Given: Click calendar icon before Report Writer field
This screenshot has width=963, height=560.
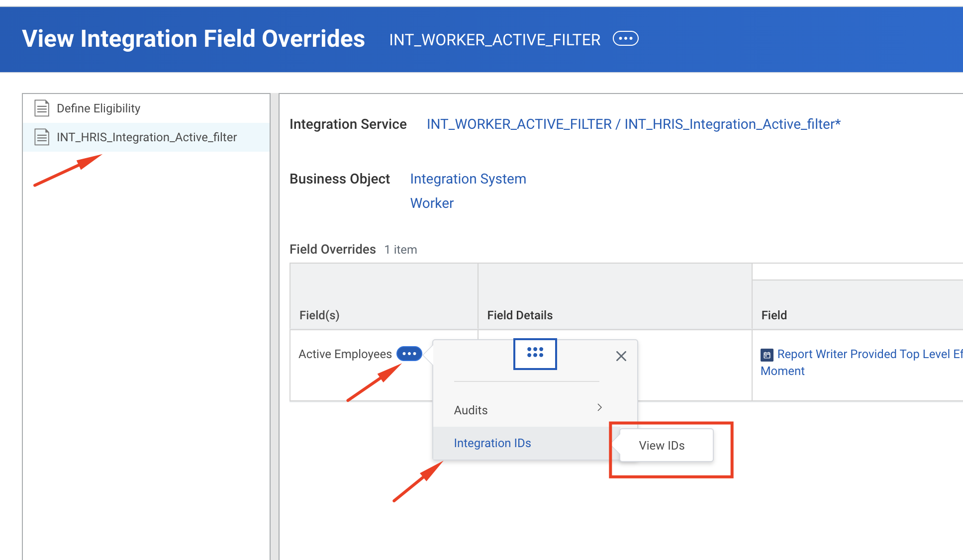Looking at the screenshot, I should (x=767, y=355).
